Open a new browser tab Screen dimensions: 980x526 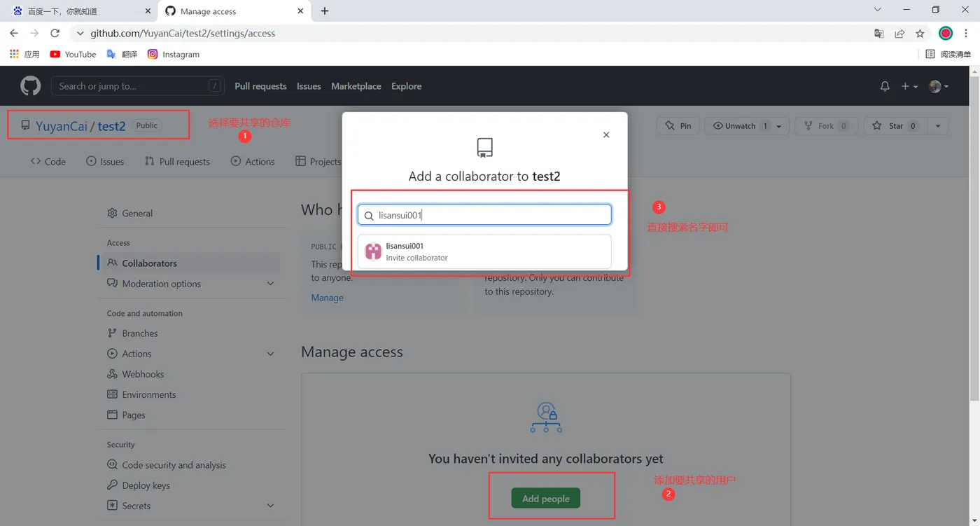[325, 11]
